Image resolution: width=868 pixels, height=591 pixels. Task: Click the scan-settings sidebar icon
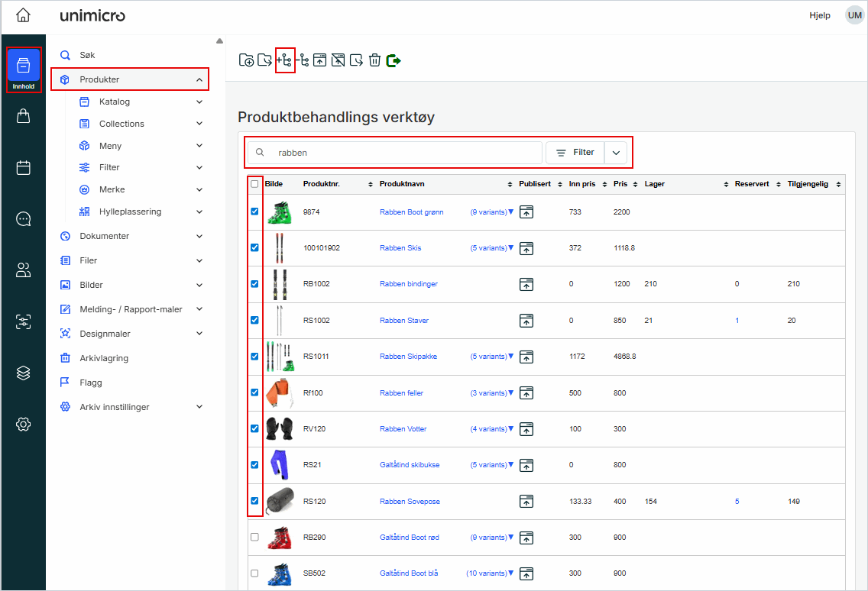[x=23, y=321]
